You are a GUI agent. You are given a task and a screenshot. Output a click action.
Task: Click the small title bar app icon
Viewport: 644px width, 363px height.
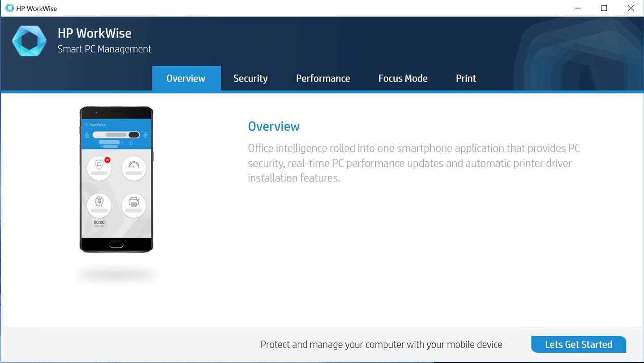(x=9, y=8)
